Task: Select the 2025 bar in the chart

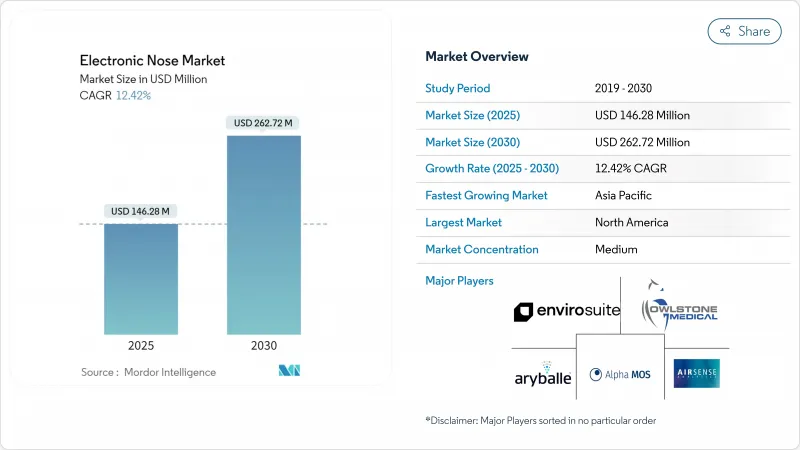Action: (141, 278)
